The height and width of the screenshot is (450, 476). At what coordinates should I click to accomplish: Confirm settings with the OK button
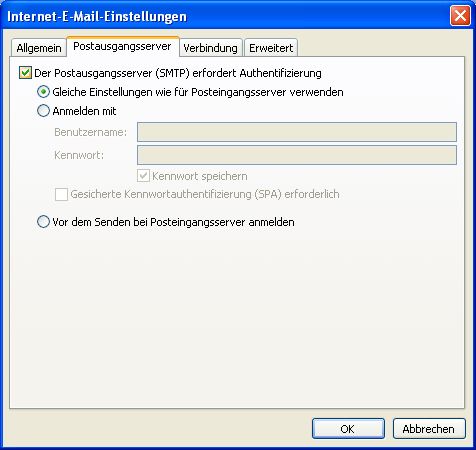tap(348, 429)
